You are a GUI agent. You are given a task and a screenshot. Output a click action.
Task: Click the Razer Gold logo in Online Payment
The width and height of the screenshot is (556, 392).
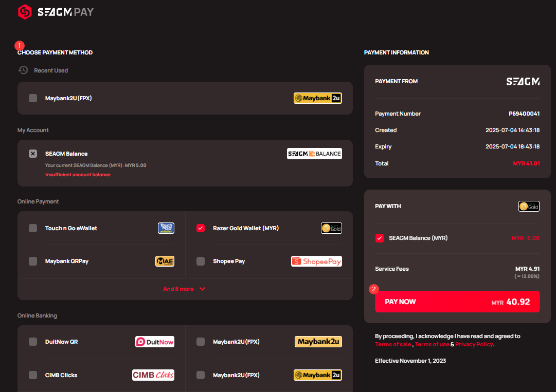tap(332, 228)
